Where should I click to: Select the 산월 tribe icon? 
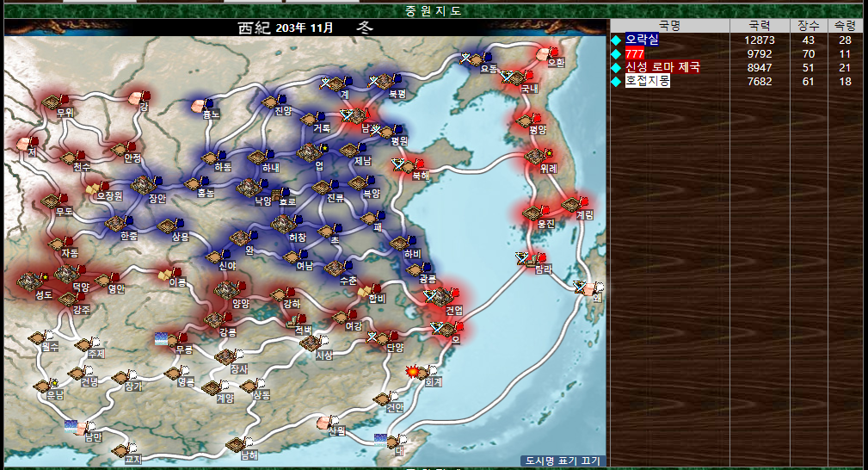(324, 423)
